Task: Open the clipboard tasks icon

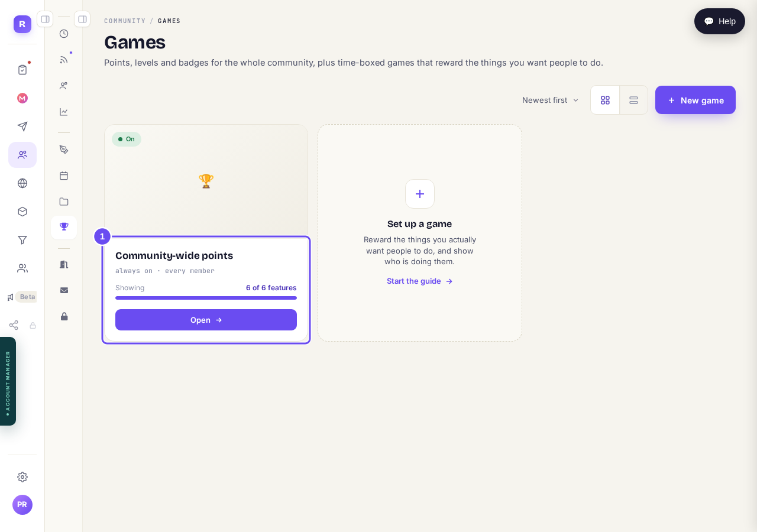Action: tap(22, 70)
